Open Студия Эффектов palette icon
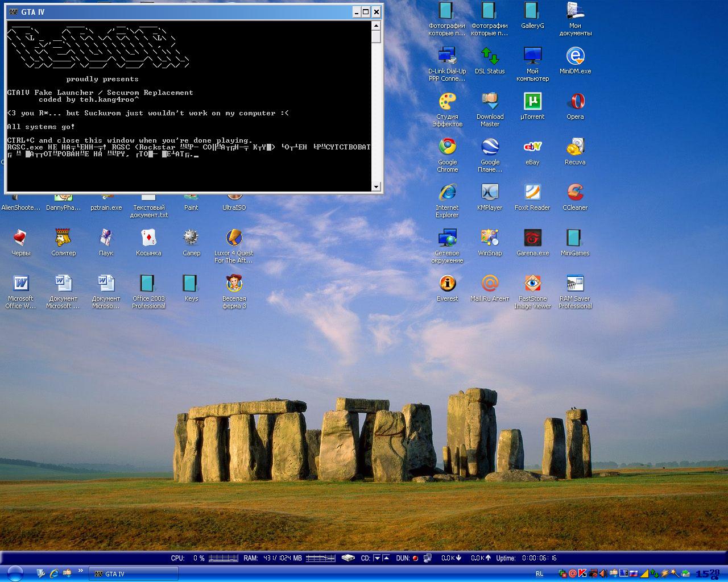Screen dimensions: 728x582 [447, 110]
